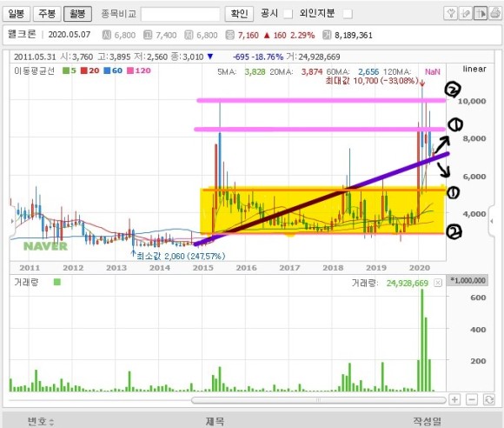The width and height of the screenshot is (504, 428).
Task: Click the trading volume 8,189,361
Action: click(x=354, y=35)
